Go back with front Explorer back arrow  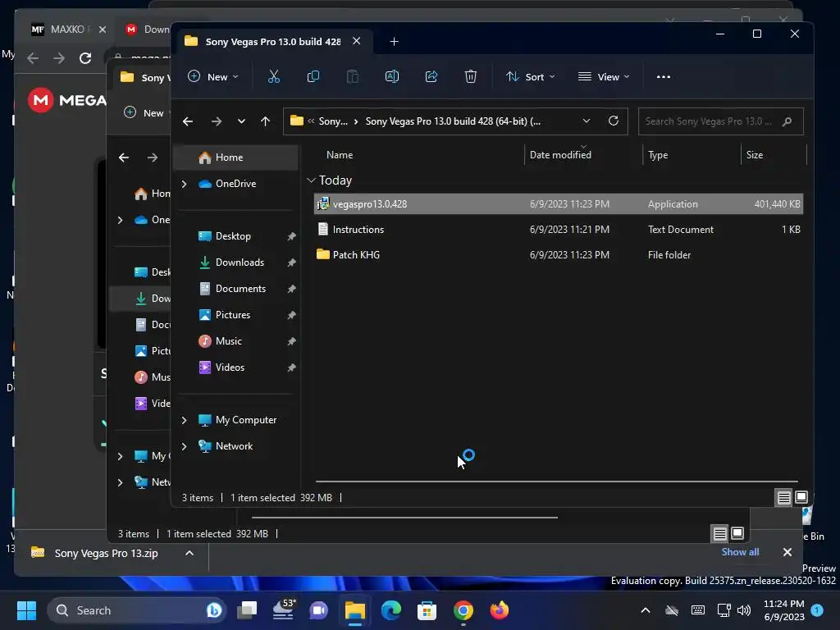(x=188, y=121)
